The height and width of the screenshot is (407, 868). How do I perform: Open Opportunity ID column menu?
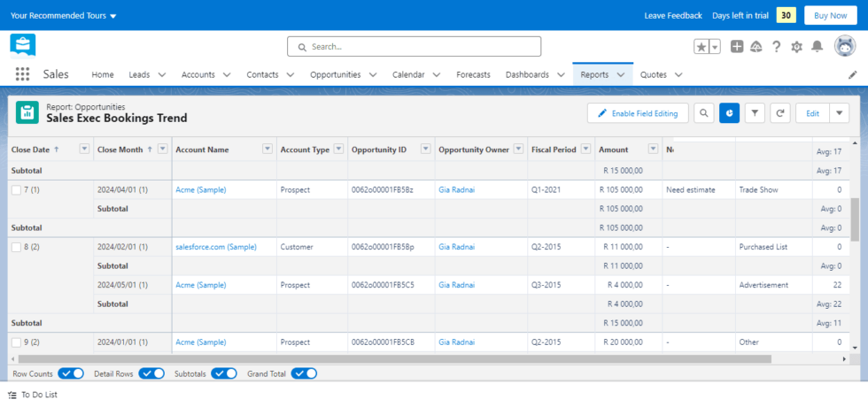[426, 149]
